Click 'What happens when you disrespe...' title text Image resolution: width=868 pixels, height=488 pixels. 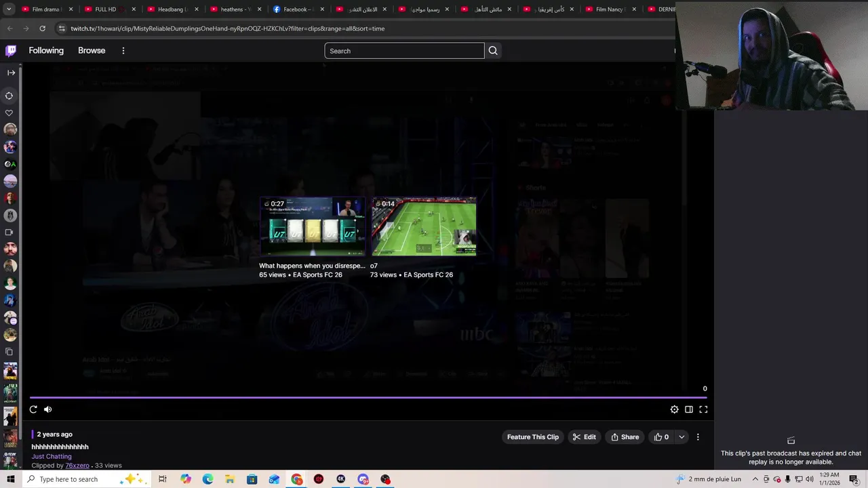(312, 266)
